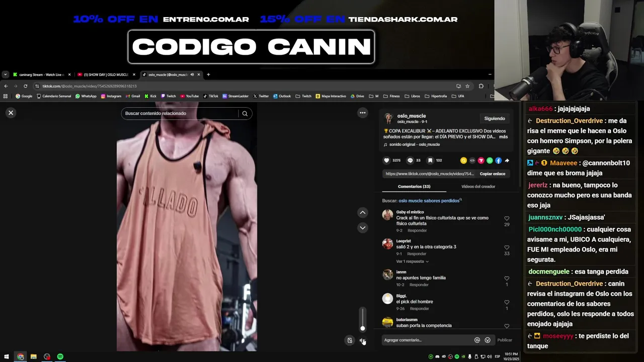
Task: Open sonido original - oslo_muscle link
Action: pyautogui.click(x=415, y=144)
